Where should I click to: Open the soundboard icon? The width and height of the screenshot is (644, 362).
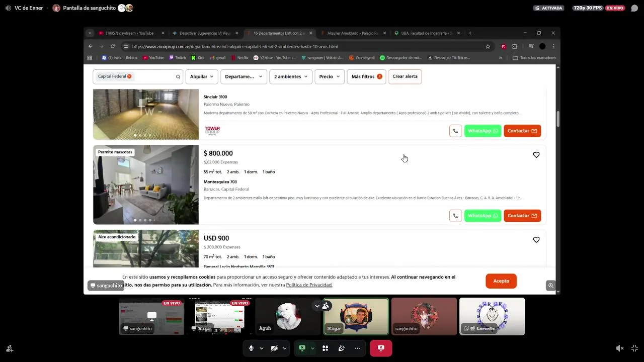pyautogui.click(x=341, y=348)
